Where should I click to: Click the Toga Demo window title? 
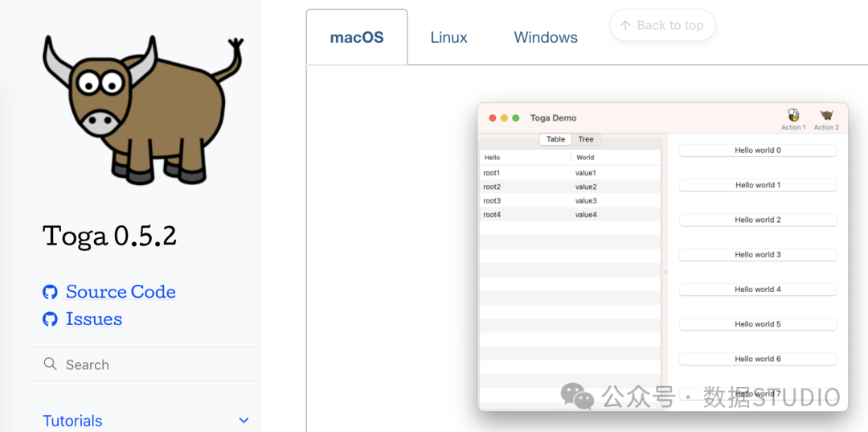coord(553,118)
